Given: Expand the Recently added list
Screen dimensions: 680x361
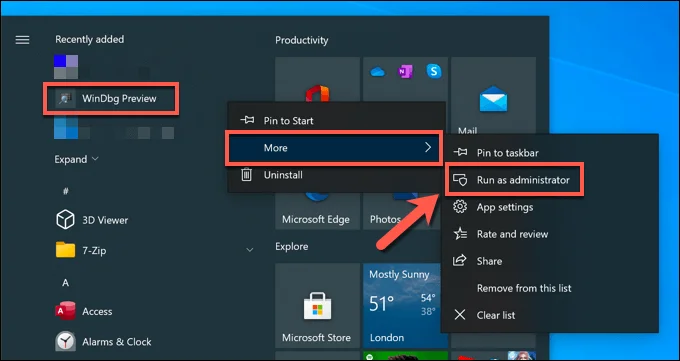Looking at the screenshot, I should [x=76, y=159].
